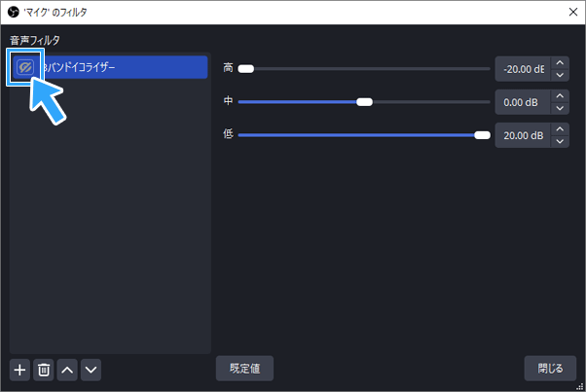Close the 'マイク' のフィルタ window

[x=573, y=12]
